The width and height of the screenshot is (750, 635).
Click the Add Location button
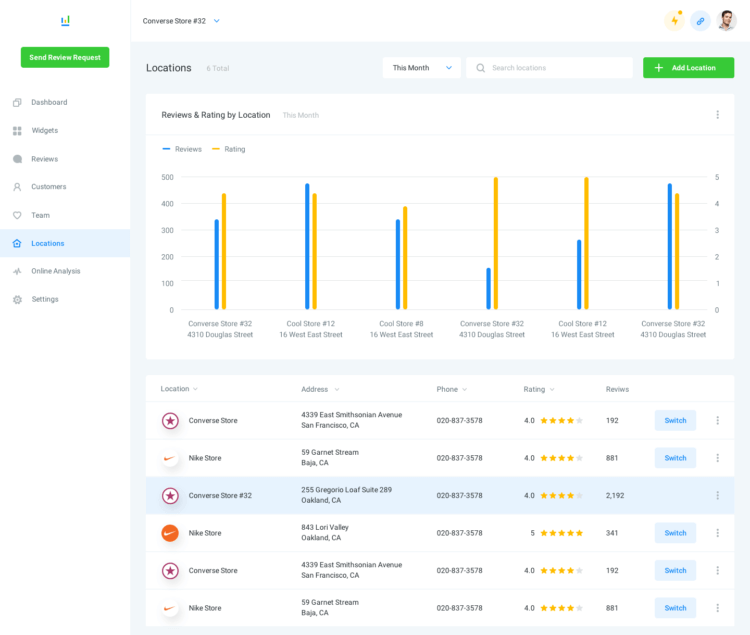[x=688, y=68]
